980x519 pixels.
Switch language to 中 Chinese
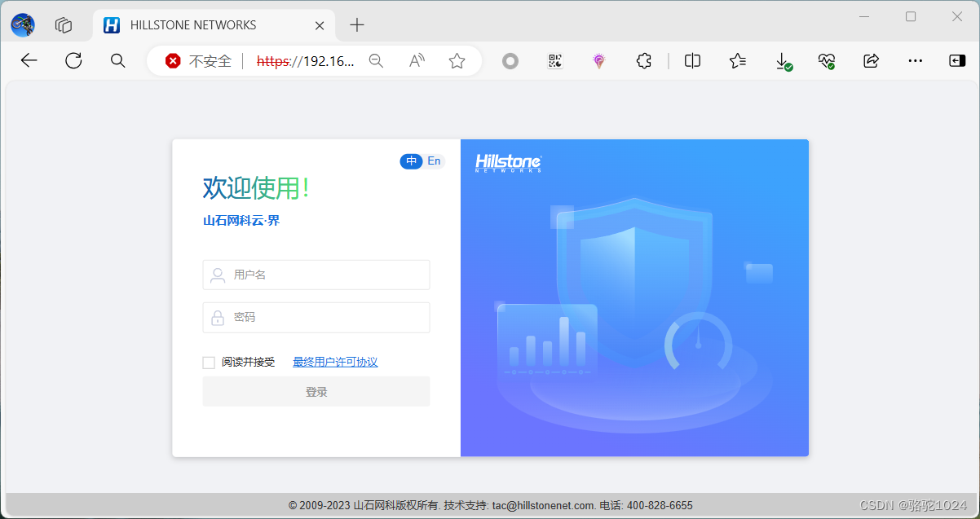(412, 161)
